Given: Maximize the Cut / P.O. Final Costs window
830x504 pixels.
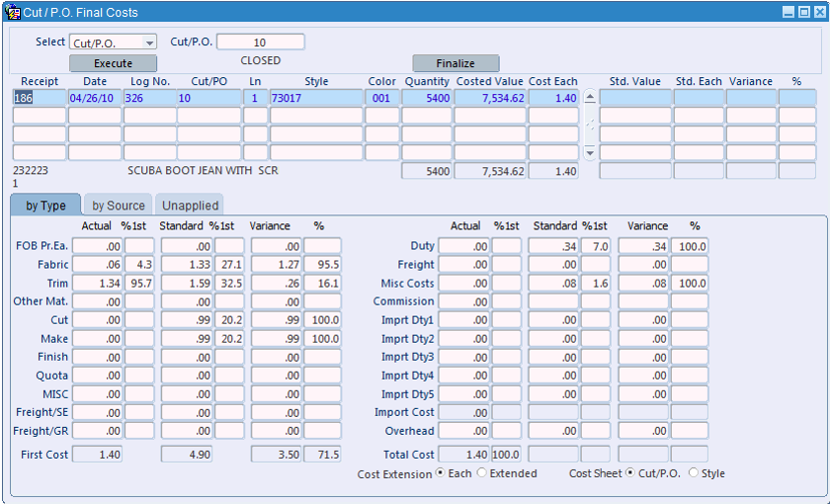Looking at the screenshot, I should [802, 13].
